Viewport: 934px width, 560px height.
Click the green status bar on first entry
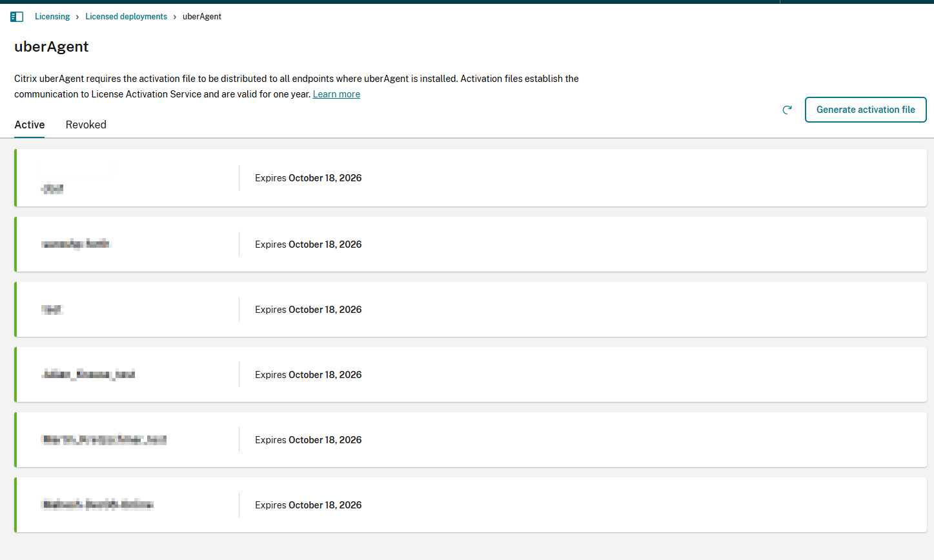click(15, 178)
